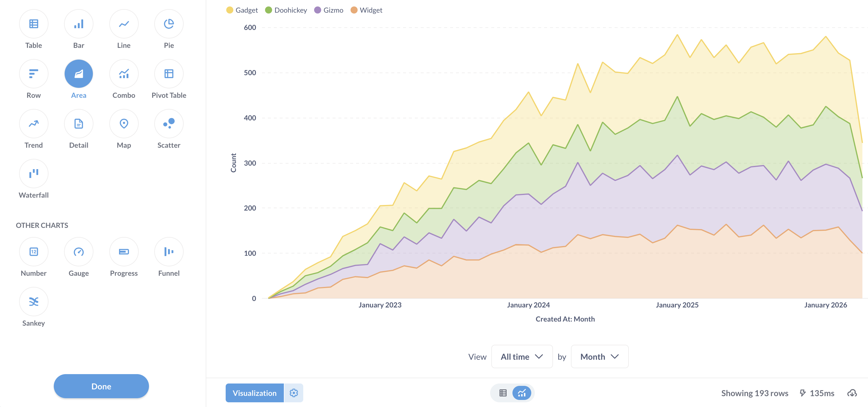Switch to table view at the bottom
The height and width of the screenshot is (407, 868).
[502, 393]
